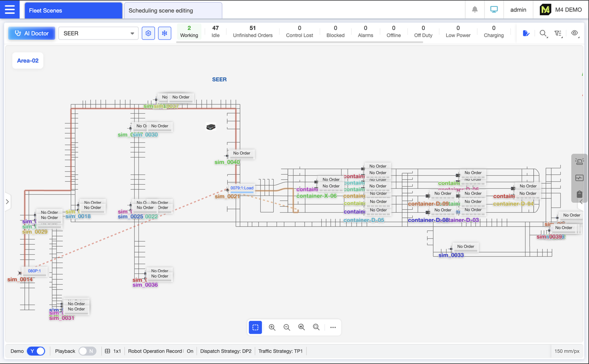
Task: Click the notification bell icon
Action: pyautogui.click(x=474, y=9)
